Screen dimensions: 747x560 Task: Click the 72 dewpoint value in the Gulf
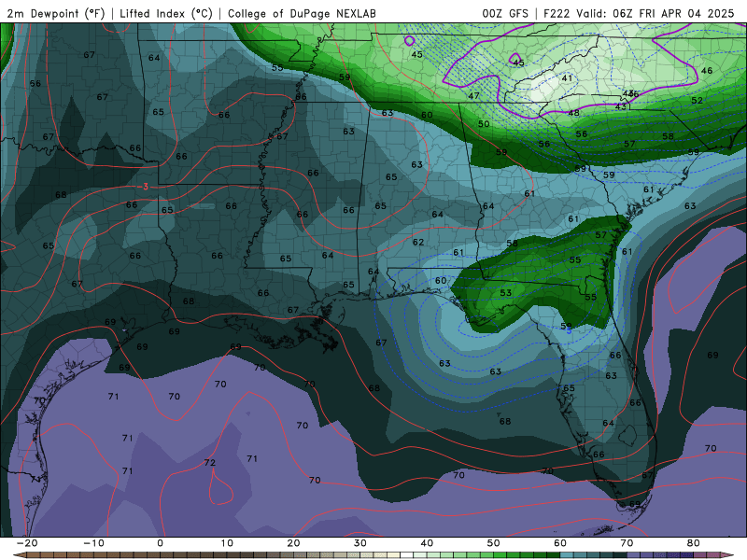pos(209,462)
